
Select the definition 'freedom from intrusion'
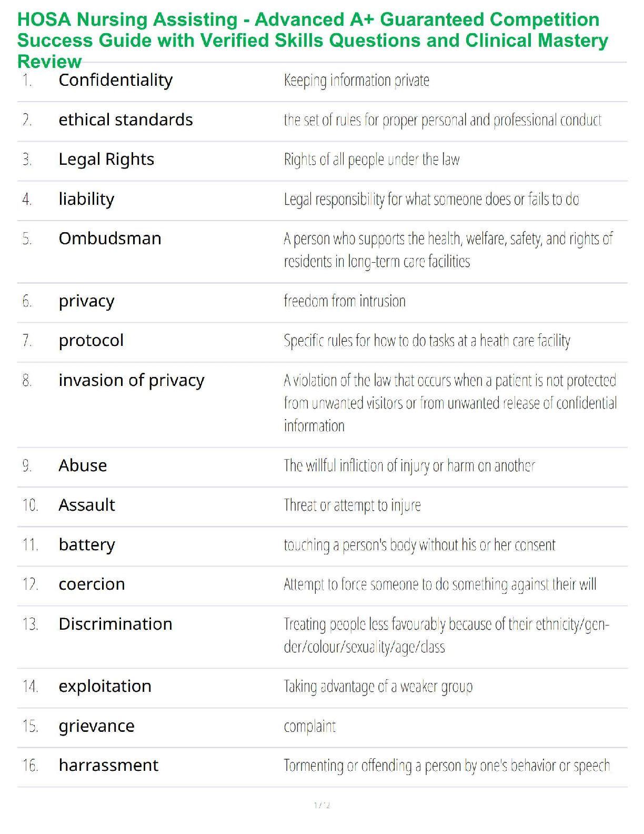coord(345,301)
